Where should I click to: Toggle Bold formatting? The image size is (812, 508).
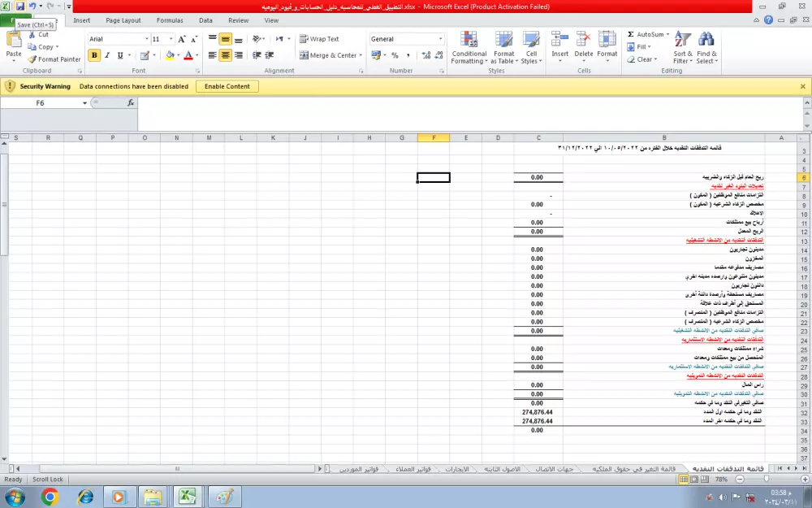(x=94, y=55)
